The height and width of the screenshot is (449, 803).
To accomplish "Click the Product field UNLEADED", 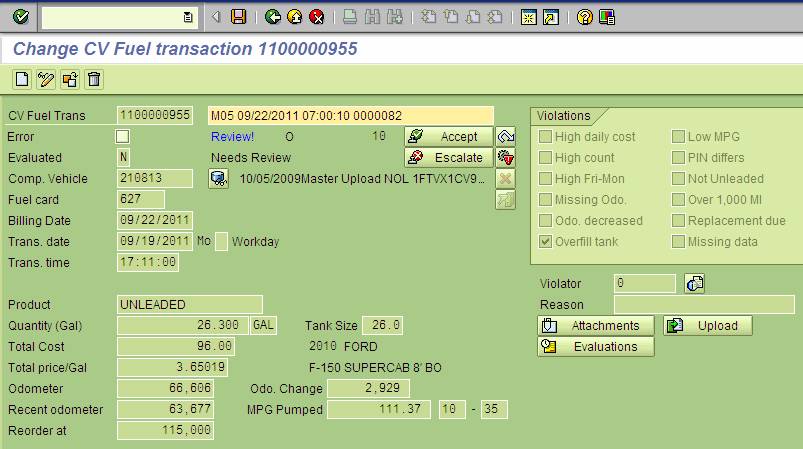I will tap(189, 304).
